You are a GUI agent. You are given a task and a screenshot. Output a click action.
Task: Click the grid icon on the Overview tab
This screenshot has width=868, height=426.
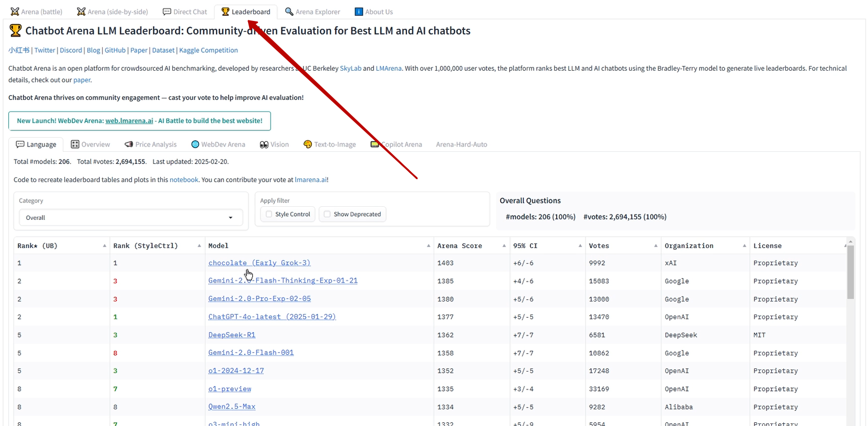(75, 144)
